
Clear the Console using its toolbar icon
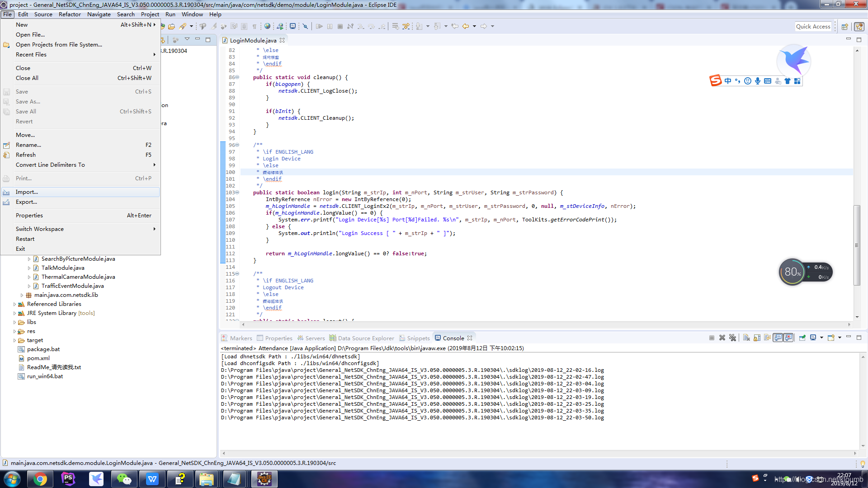pos(746,338)
